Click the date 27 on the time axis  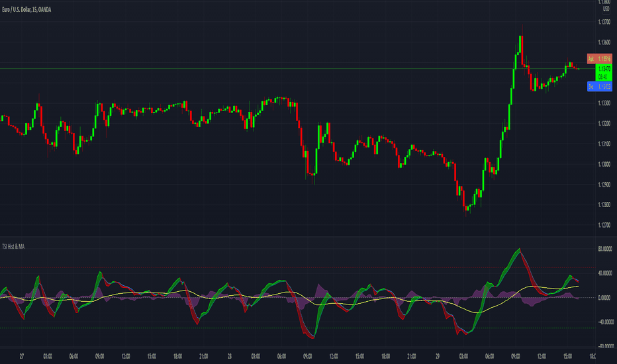(x=22, y=357)
